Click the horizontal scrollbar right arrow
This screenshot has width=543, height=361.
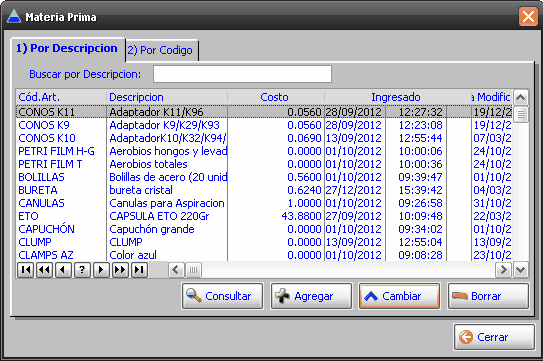504,270
